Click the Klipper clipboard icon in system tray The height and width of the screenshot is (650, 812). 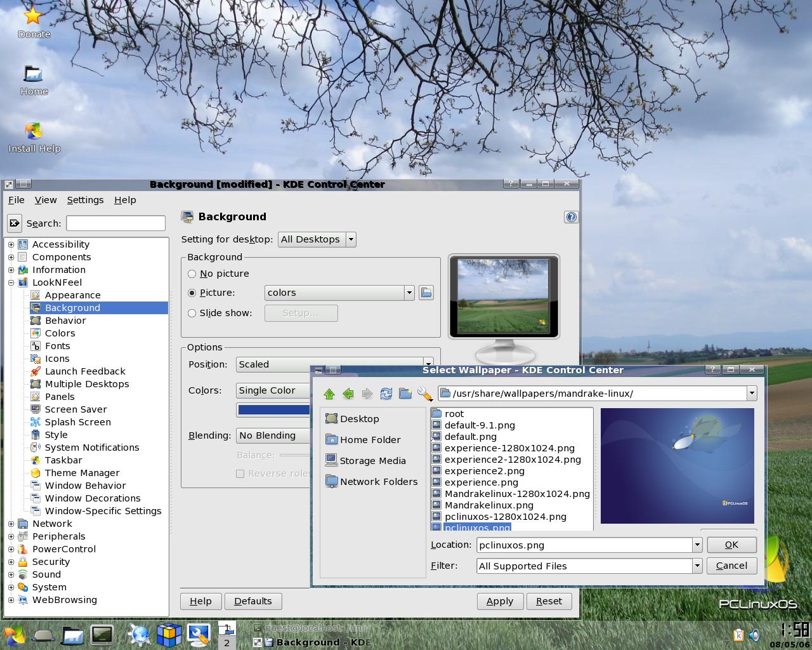pyautogui.click(x=738, y=635)
